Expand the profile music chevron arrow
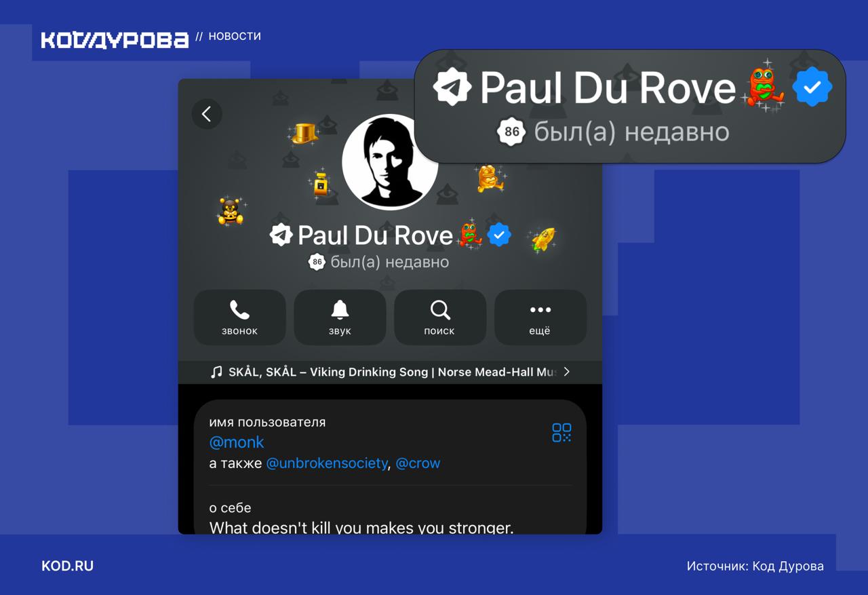This screenshot has height=595, width=868. click(567, 372)
